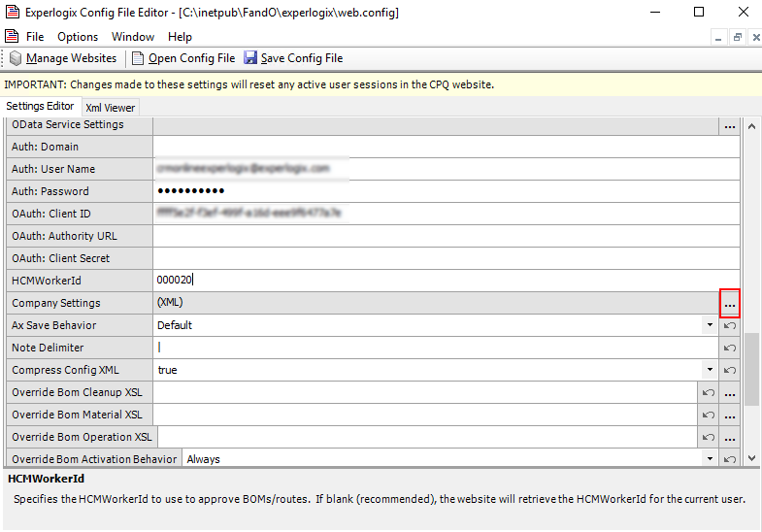Click the vertical scrollbar thumb

click(x=751, y=369)
